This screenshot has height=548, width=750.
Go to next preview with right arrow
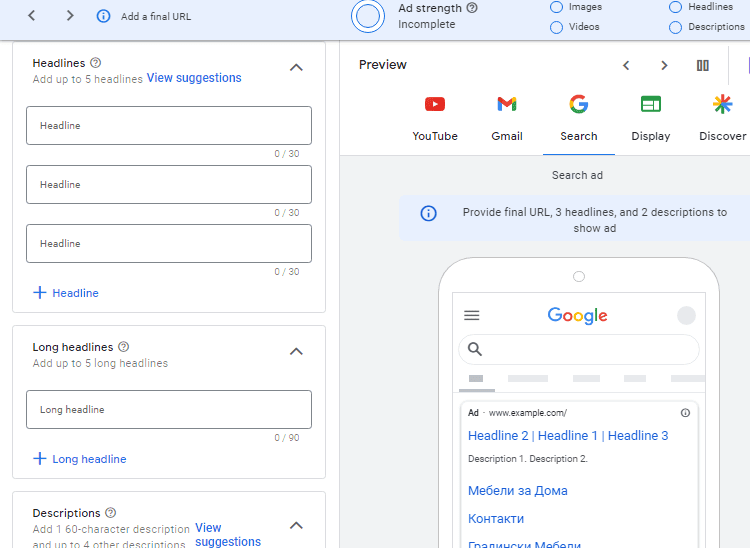pos(664,66)
